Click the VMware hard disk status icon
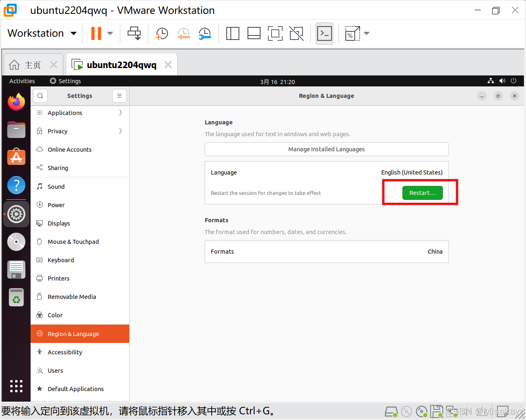This screenshot has width=526, height=420. (391, 411)
